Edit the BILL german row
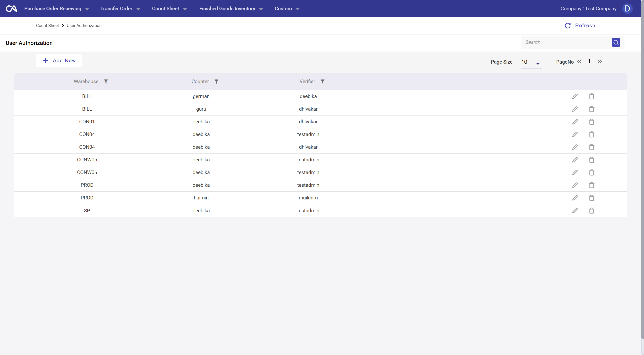Screen dimensions: 644x355 (575, 97)
